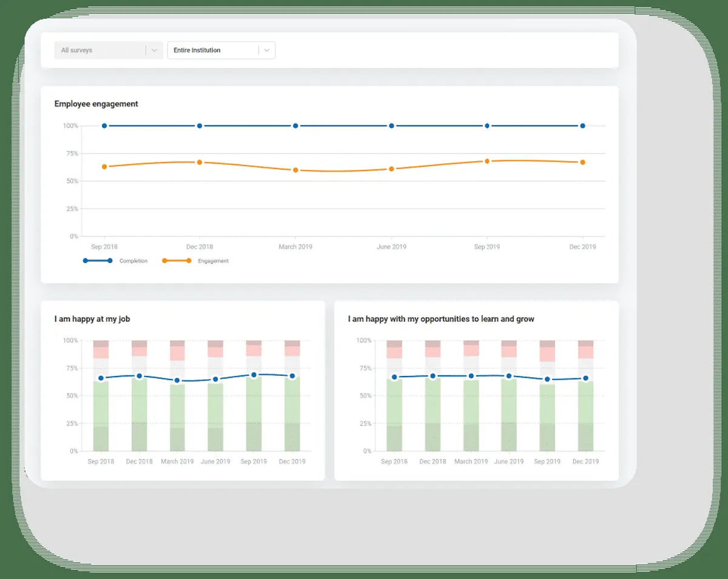Toggle the Engagement series in legend
This screenshot has width=728, height=579.
point(213,261)
